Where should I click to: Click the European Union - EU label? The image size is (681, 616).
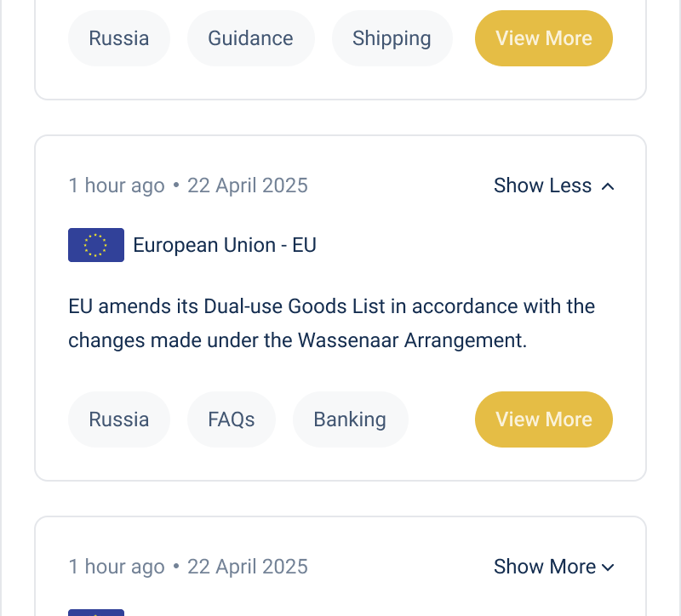point(225,245)
